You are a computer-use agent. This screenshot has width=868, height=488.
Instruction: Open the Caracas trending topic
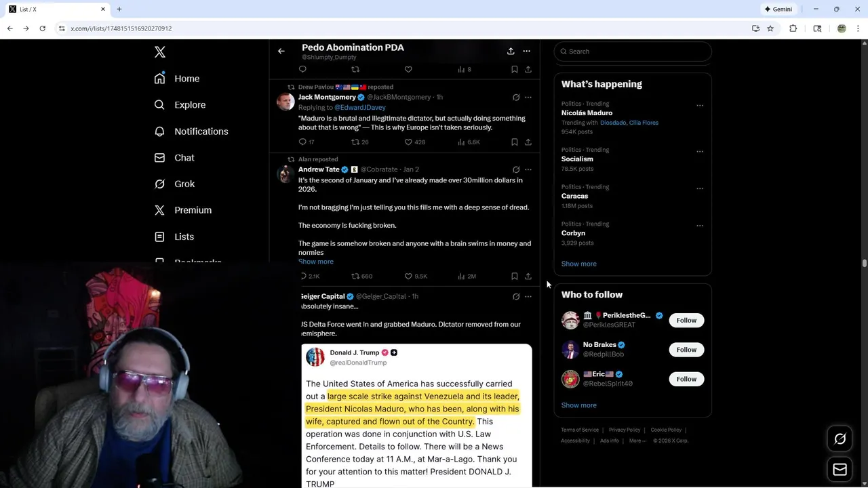(x=574, y=197)
